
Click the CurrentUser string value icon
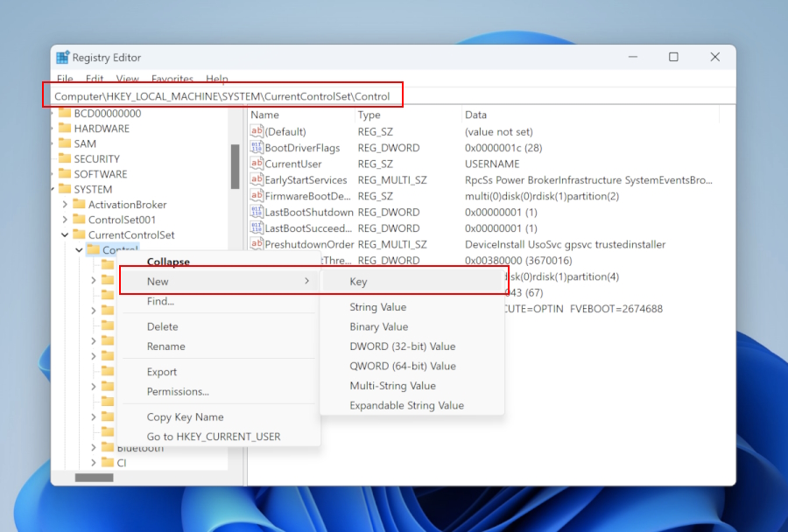(257, 164)
